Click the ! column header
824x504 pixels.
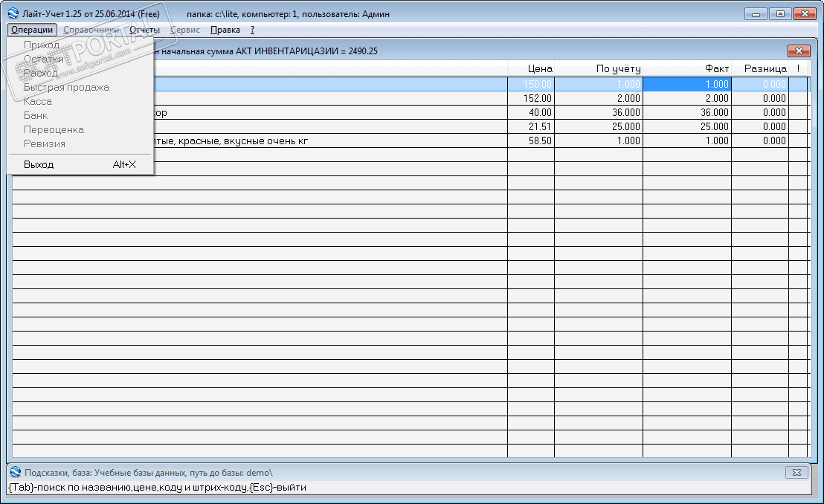tap(798, 69)
